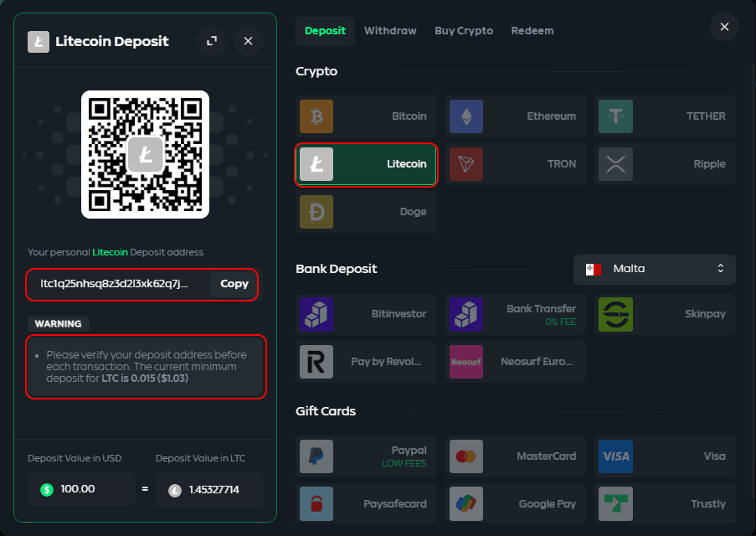Screen dimensions: 756x536
Task: Choose the Visa logo icon
Action: [x=615, y=456]
